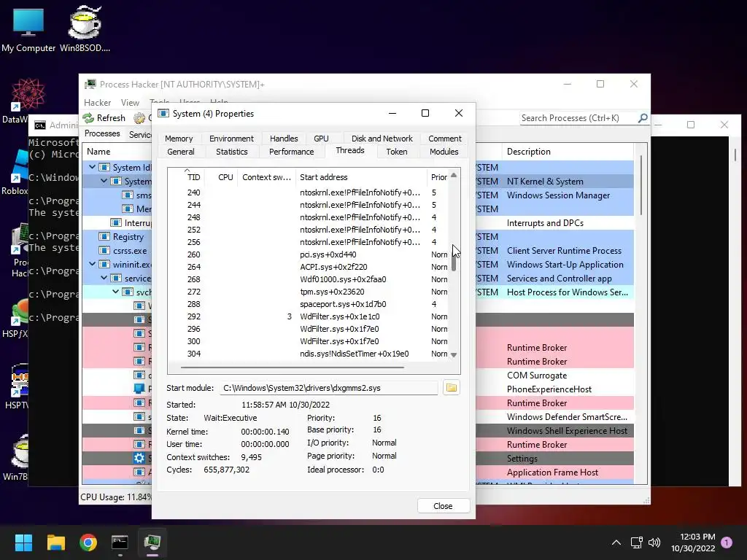The image size is (747, 560).
Task: Switch to the Handles tab
Action: coord(284,139)
